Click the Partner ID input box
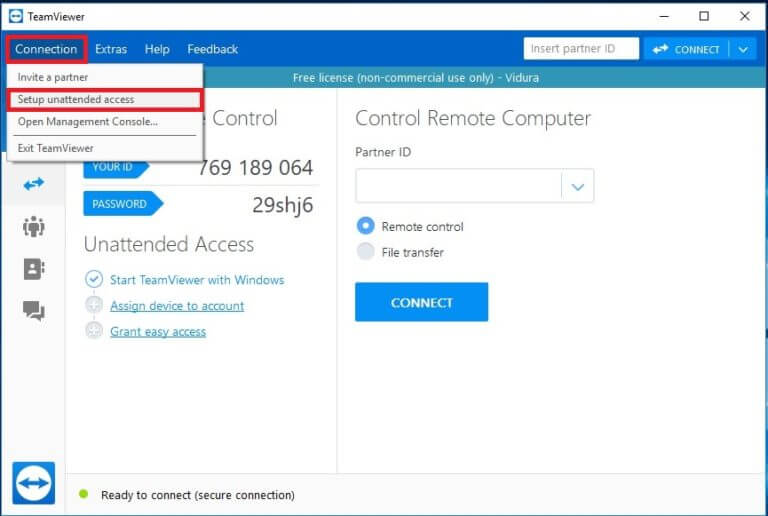The width and height of the screenshot is (768, 516). pos(459,186)
